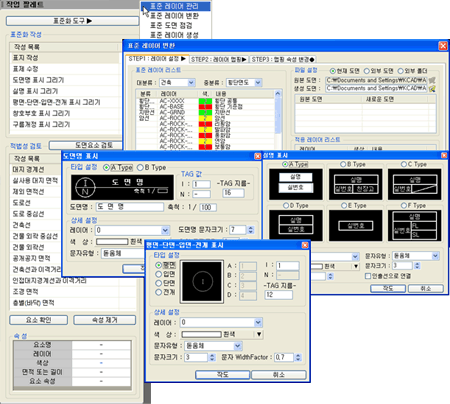
Task: Select the E Type room-name thumbnail preview
Action: 356,225
